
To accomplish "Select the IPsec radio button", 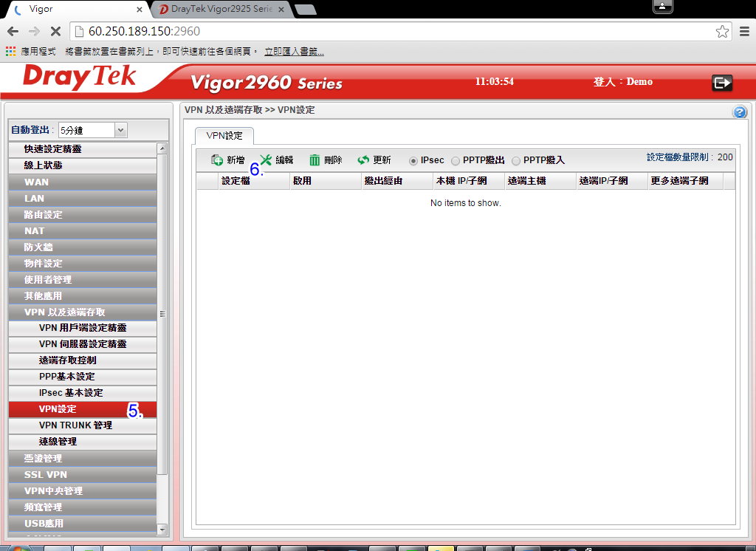I will (x=413, y=161).
